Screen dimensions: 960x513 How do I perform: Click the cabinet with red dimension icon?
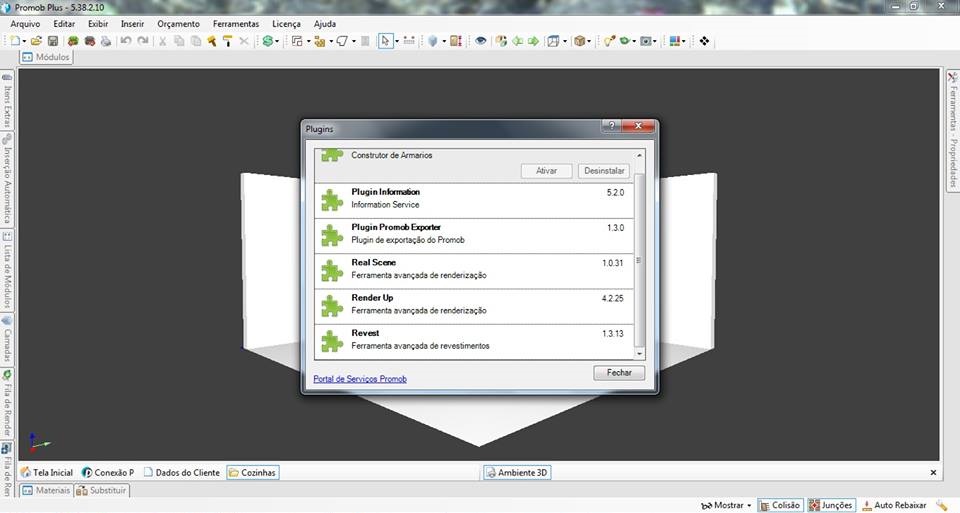click(455, 41)
